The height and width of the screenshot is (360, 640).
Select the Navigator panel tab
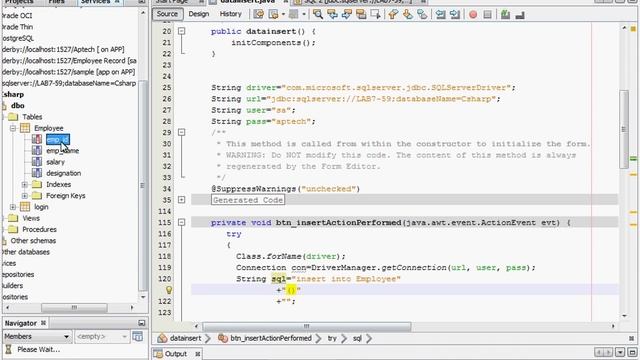pyautogui.click(x=20, y=323)
